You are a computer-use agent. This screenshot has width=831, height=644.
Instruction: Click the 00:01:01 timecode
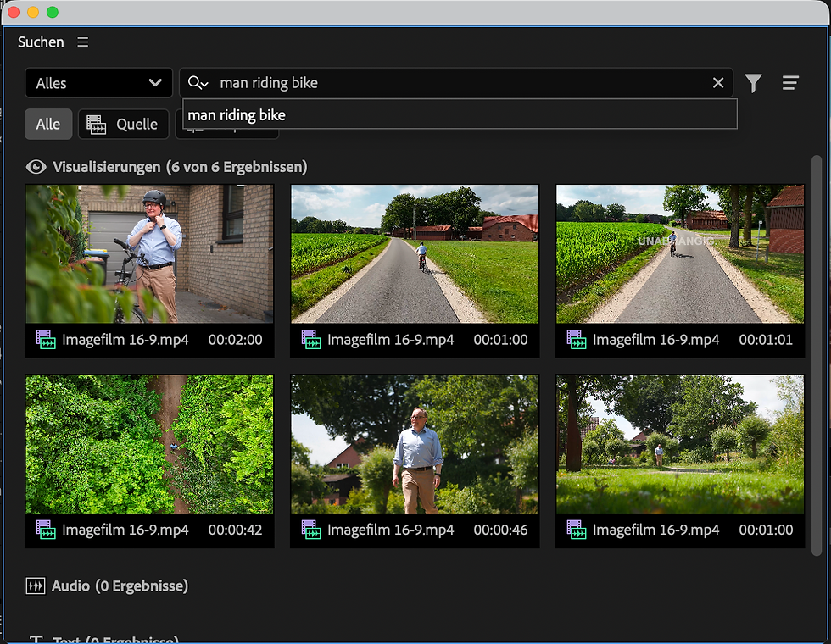pyautogui.click(x=766, y=340)
